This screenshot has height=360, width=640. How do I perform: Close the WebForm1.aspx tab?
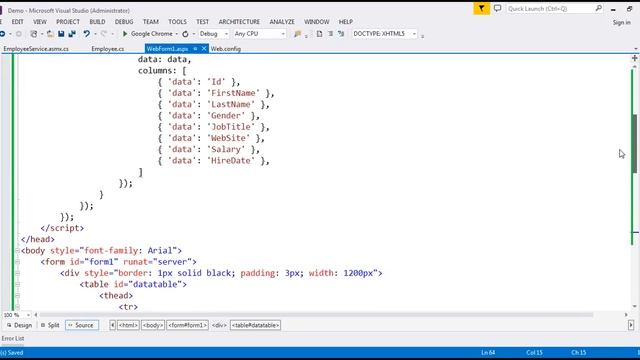[x=204, y=49]
